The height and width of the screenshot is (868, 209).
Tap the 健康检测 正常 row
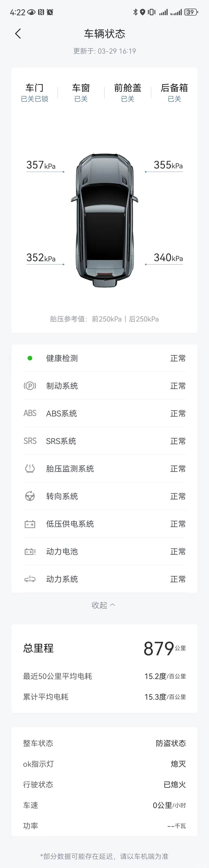click(104, 358)
